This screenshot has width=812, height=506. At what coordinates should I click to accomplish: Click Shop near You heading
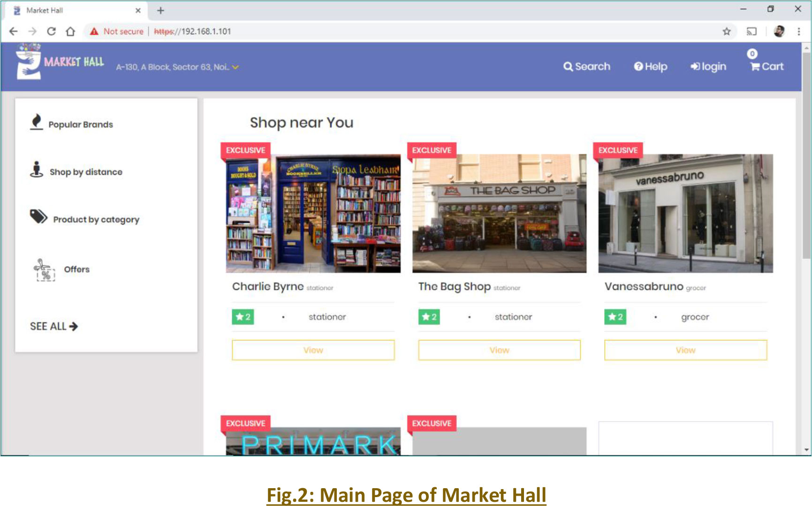point(302,122)
